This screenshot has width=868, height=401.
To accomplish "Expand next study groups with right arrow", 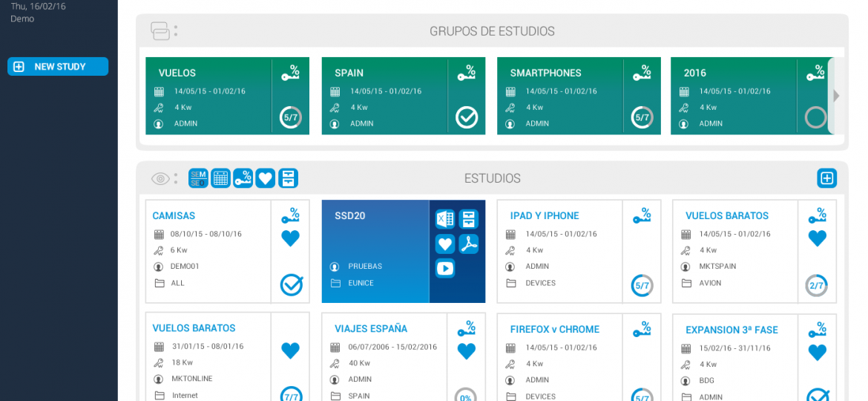I will pos(837,96).
